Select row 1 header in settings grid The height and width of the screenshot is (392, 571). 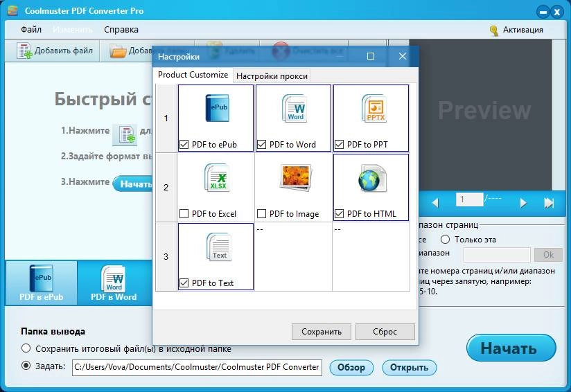tap(166, 118)
